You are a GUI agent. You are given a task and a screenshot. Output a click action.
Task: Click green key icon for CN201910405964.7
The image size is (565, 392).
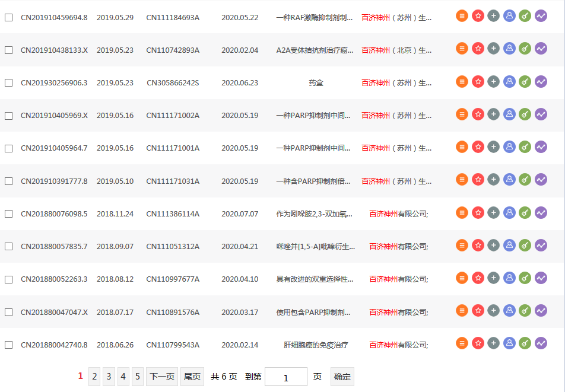pyautogui.click(x=525, y=146)
